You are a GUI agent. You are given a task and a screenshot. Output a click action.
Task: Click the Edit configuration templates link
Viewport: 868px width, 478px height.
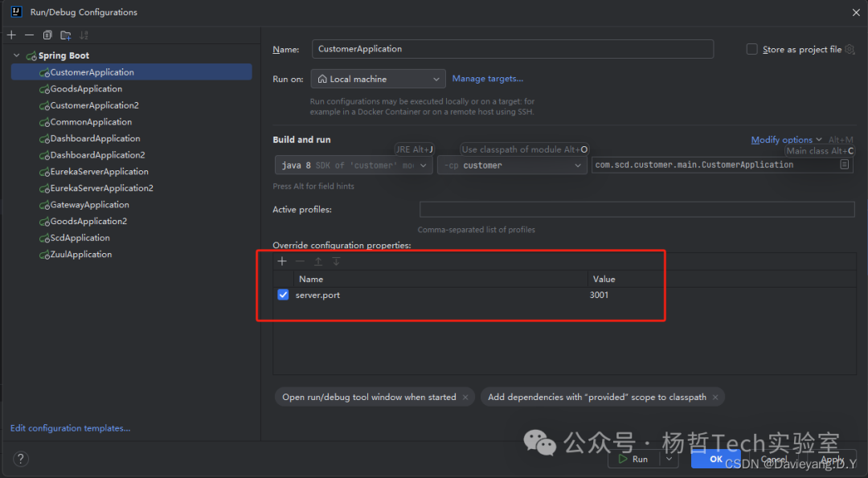[70, 428]
